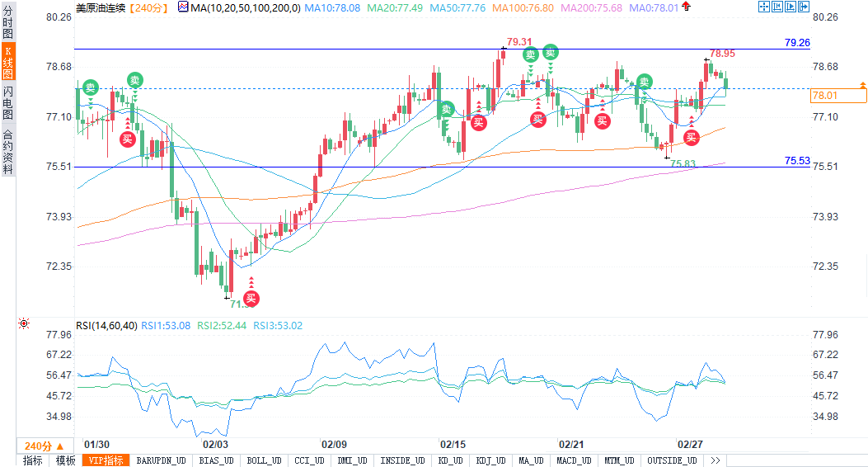Open the 合约资料 side tab
Viewport: 868px width, 467px height.
pos(7,151)
